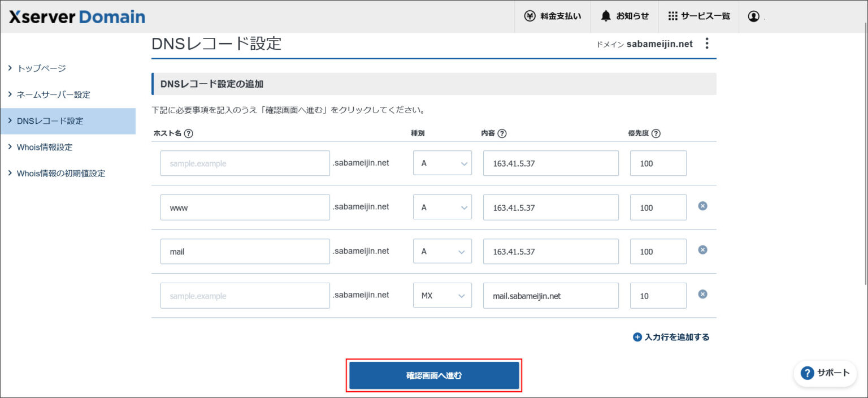The height and width of the screenshot is (398, 868).
Task: Click 入力行を追加する to add a row
Action: pyautogui.click(x=671, y=336)
